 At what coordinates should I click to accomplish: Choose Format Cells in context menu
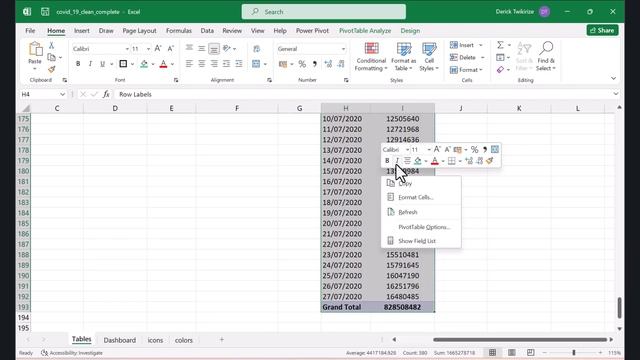[421, 197]
